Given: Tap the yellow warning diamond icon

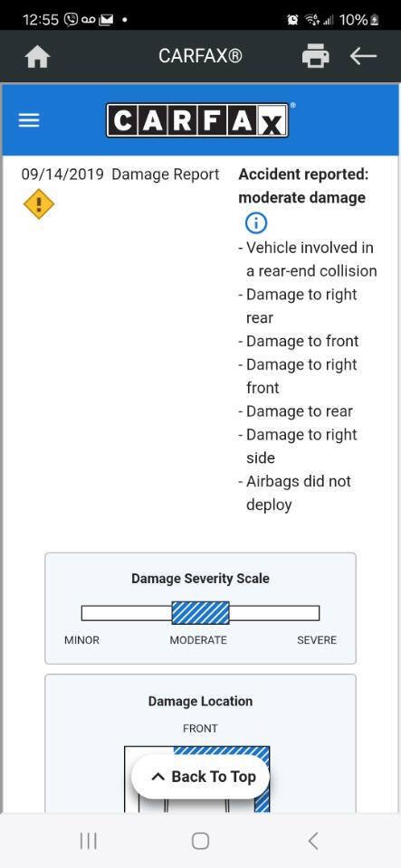Looking at the screenshot, I should [39, 204].
